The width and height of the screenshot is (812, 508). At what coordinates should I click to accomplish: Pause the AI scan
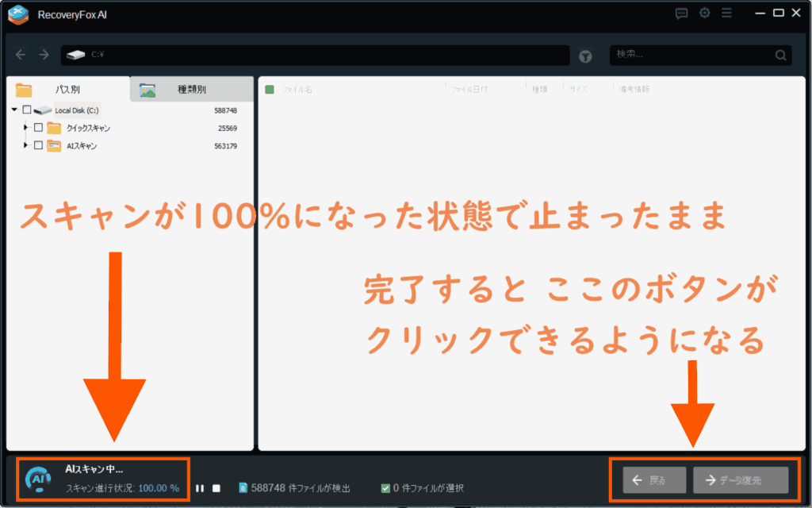tap(200, 488)
